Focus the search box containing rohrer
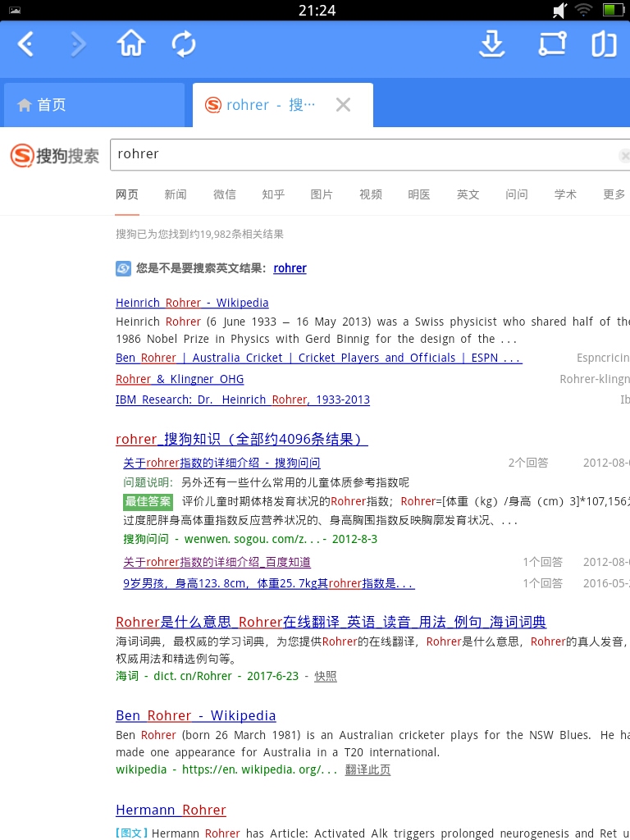 tap(370, 155)
